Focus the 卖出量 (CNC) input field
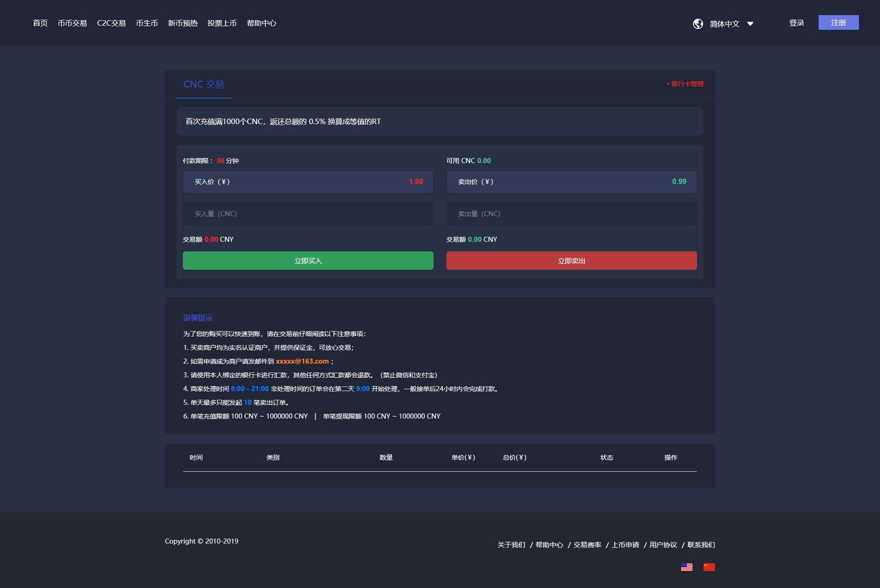This screenshot has width=880, height=588. [572, 214]
